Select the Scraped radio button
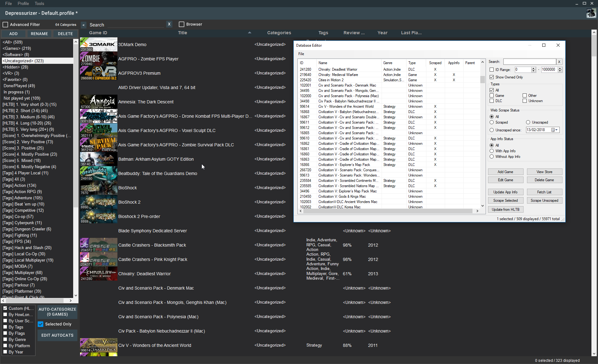Image resolution: width=598 pixels, height=364 pixels. pyautogui.click(x=491, y=122)
